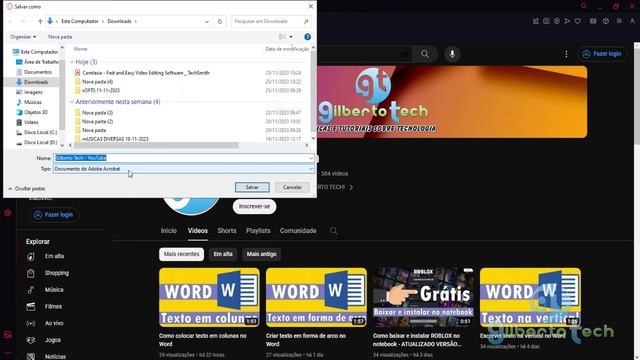Viewport: 640px width, 360px height.
Task: Open help in the Save dialog
Action: pos(307,37)
